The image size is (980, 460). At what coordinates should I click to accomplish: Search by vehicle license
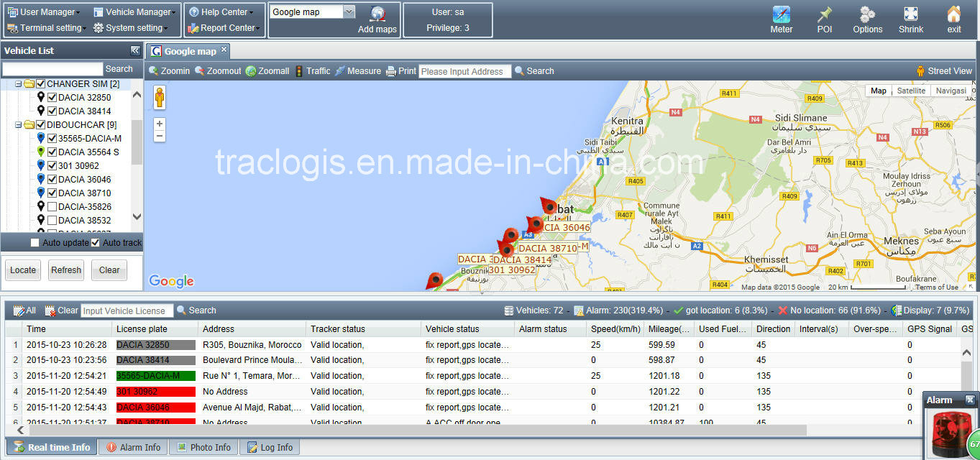tap(196, 310)
